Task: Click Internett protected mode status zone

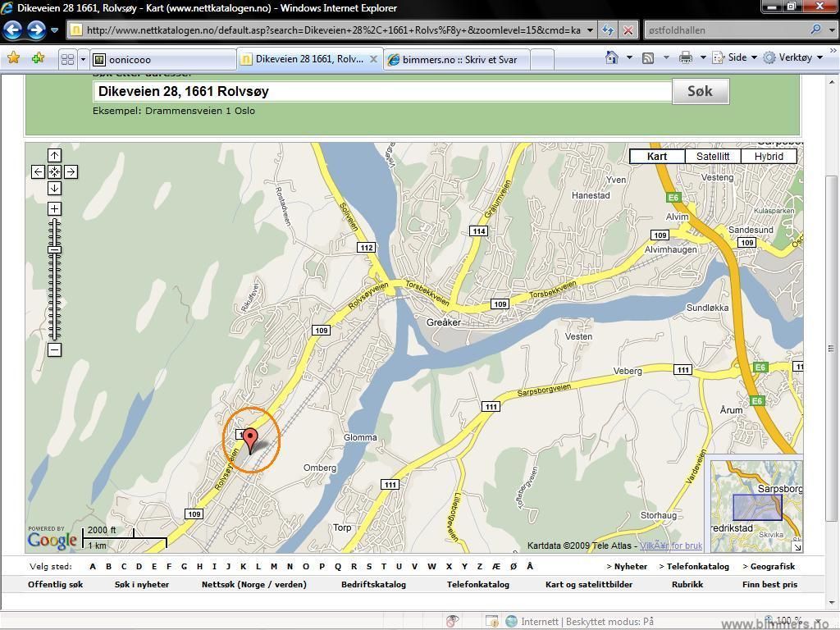Action: tap(580, 622)
